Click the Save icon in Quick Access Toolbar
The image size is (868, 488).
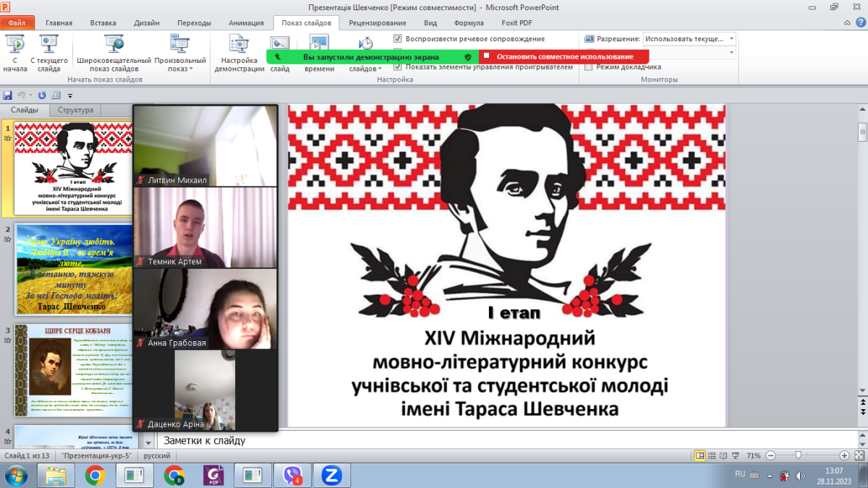point(8,95)
